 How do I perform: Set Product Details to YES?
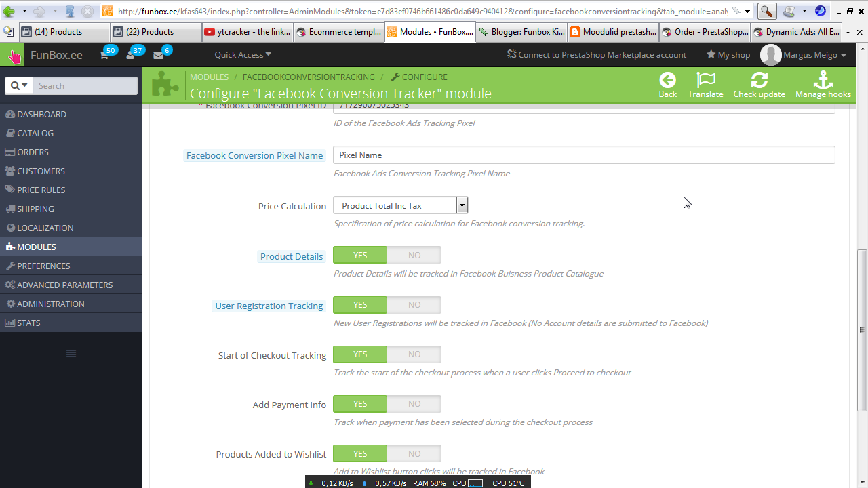coord(360,255)
